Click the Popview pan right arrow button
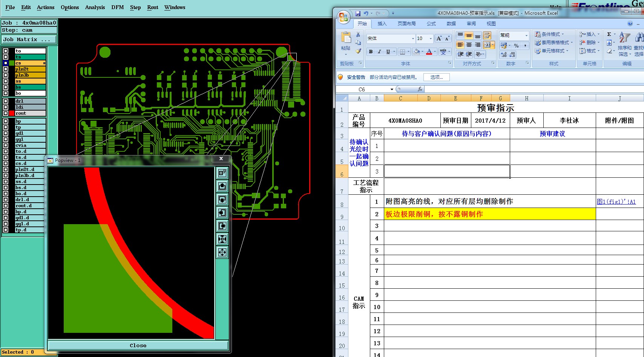 222,226
